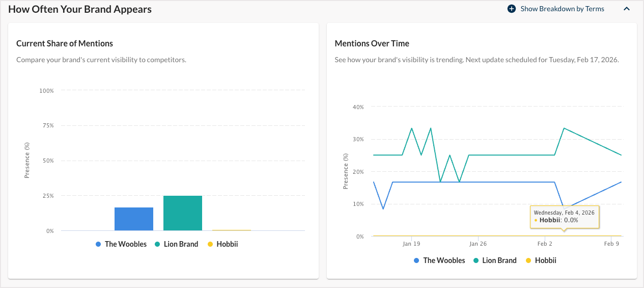Click Lion Brand teal legend dot in bar chart

pyautogui.click(x=157, y=245)
